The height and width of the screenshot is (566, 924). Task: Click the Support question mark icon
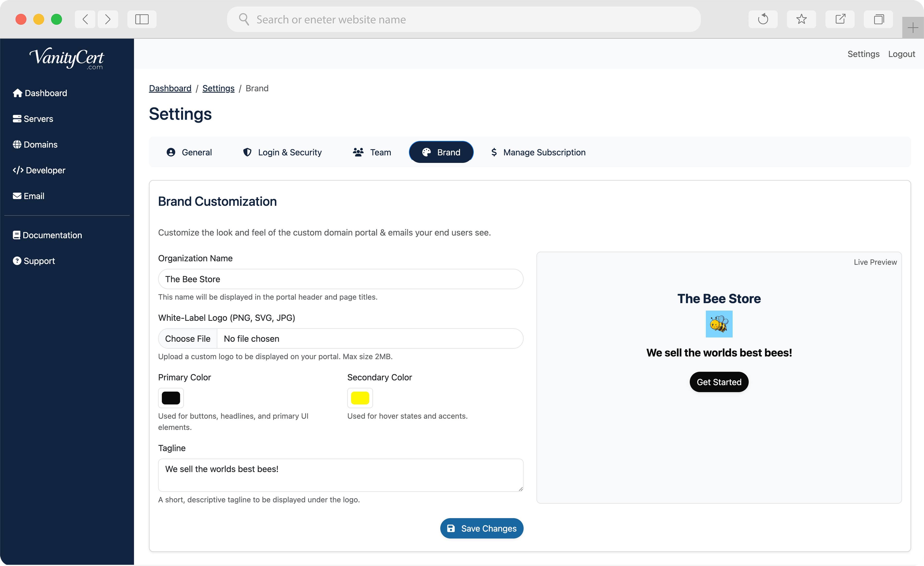pyautogui.click(x=17, y=261)
